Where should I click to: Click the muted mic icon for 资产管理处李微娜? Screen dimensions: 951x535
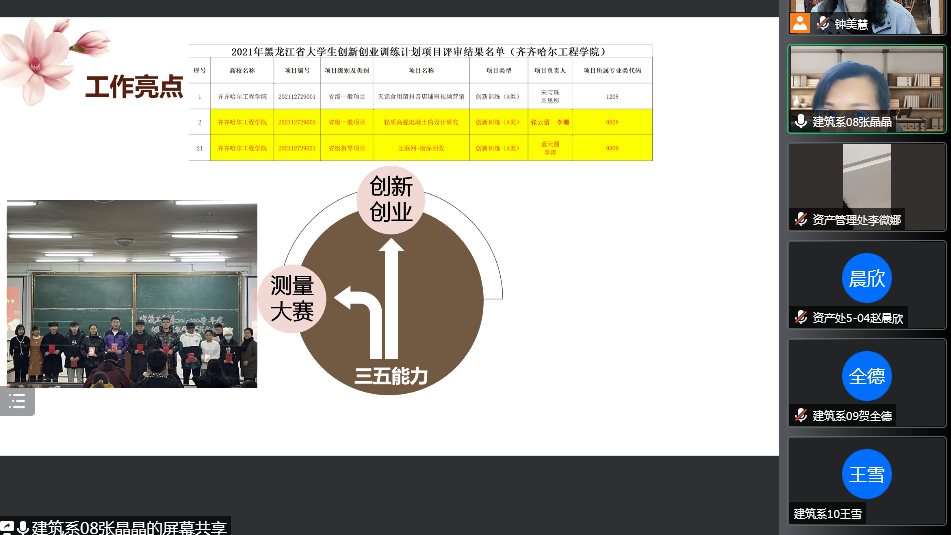click(800, 219)
